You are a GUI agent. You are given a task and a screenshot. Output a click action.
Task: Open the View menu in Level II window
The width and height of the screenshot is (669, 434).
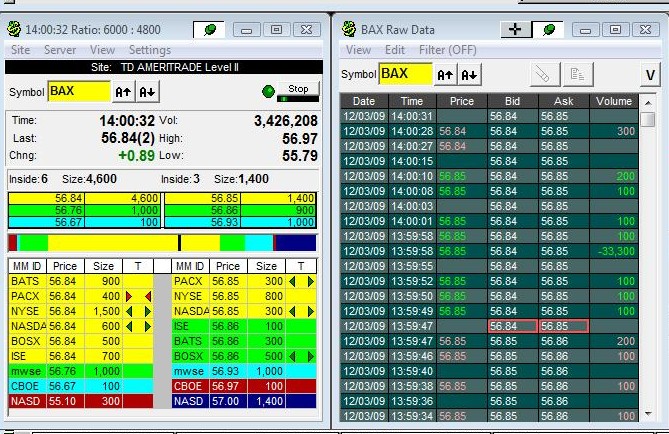tap(102, 50)
